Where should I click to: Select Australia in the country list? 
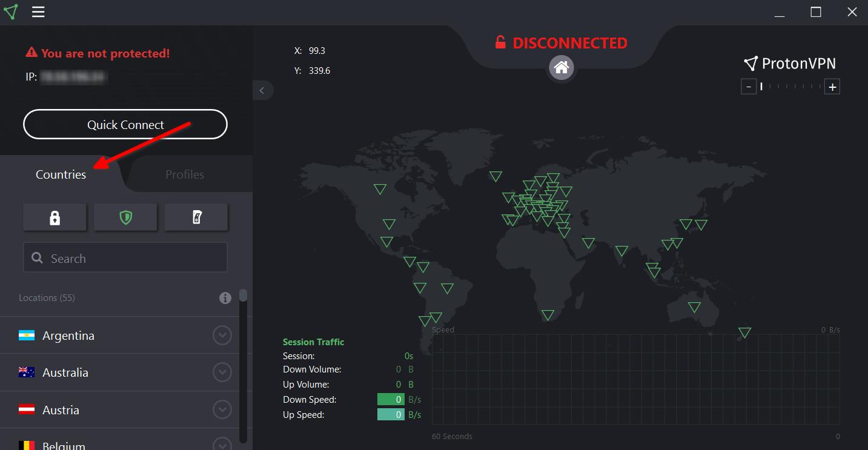tap(65, 372)
